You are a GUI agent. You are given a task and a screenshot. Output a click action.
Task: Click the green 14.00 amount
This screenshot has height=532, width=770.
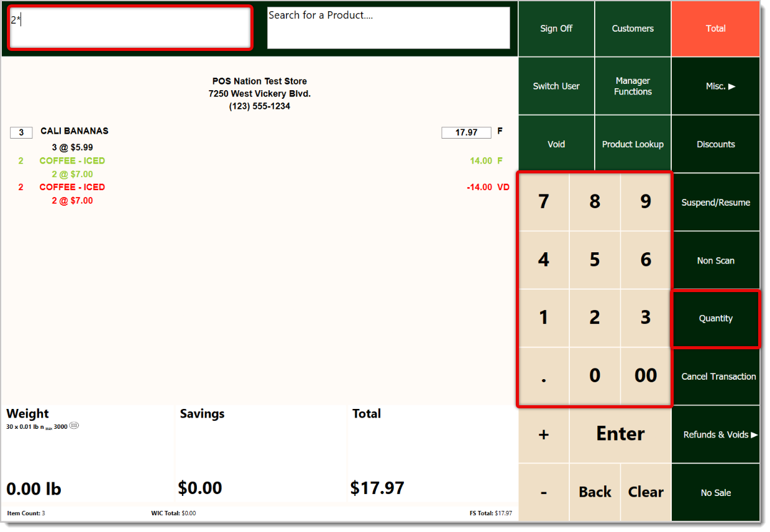[481, 161]
